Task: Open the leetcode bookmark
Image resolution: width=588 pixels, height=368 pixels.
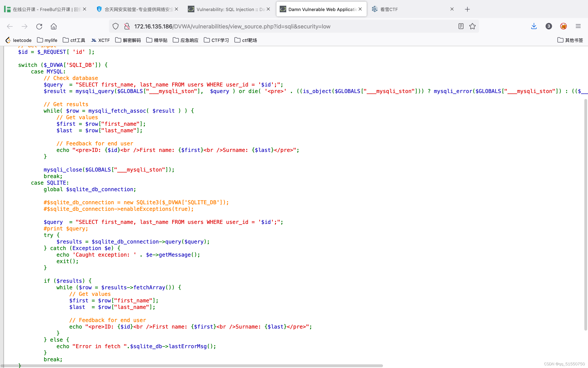Action: coord(18,40)
